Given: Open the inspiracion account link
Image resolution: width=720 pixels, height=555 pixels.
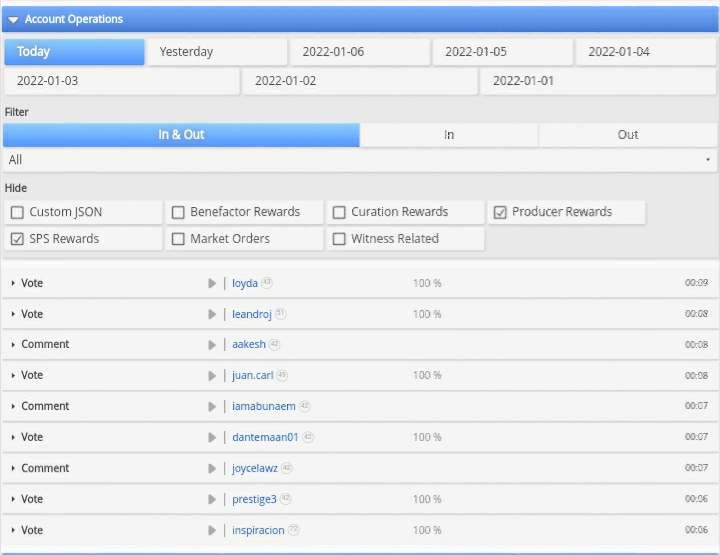Looking at the screenshot, I should coord(258,531).
